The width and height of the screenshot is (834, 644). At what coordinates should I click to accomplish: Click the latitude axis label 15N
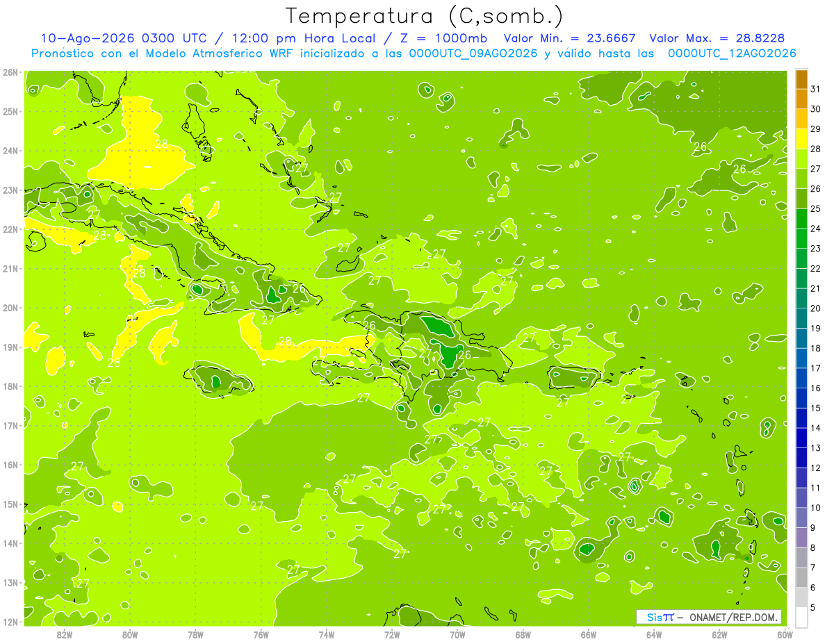10,504
